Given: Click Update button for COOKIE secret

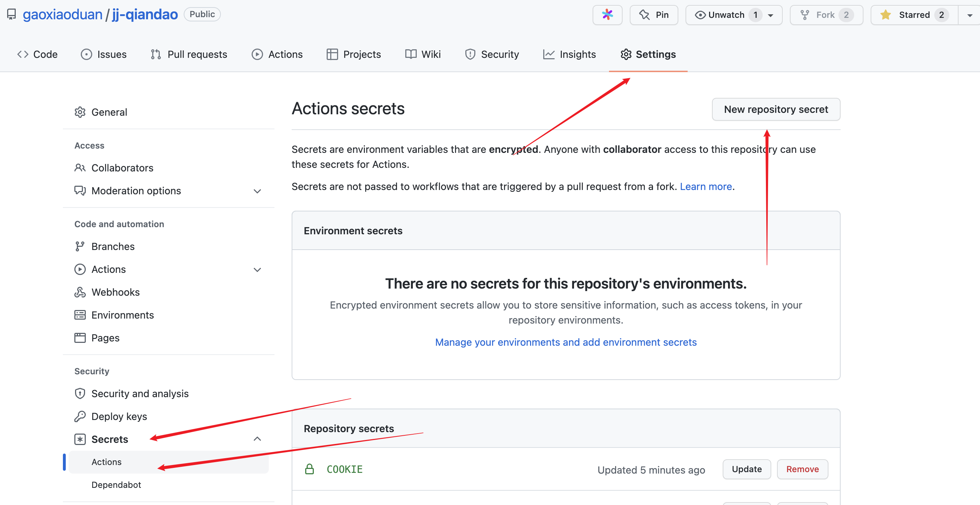Looking at the screenshot, I should 746,469.
